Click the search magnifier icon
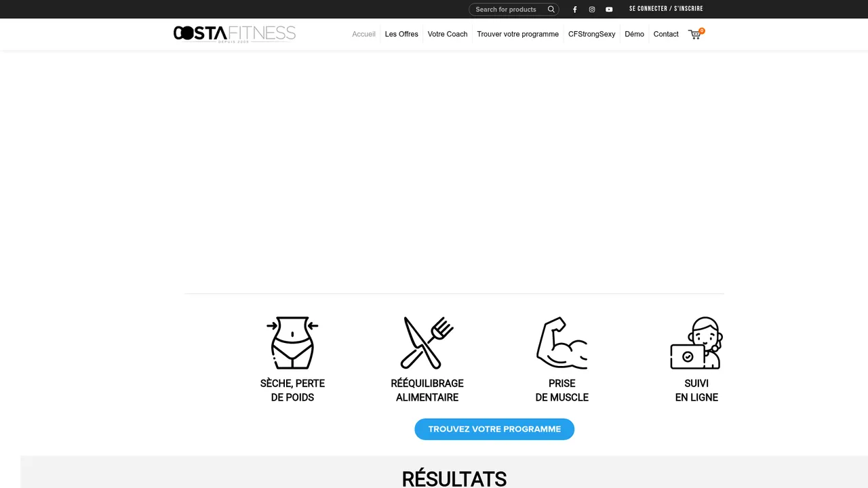Screen dimensions: 868x488 [x=551, y=9]
